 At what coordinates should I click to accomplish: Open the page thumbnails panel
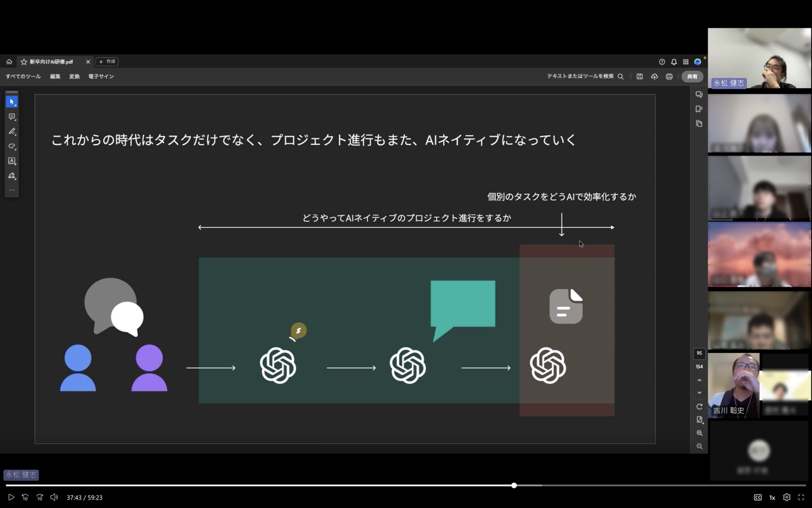(699, 124)
